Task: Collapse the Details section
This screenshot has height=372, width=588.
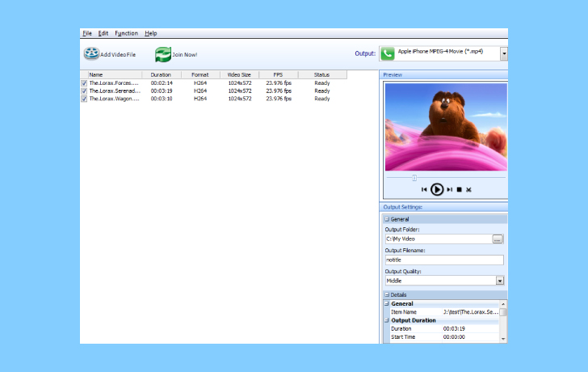Action: coord(387,294)
